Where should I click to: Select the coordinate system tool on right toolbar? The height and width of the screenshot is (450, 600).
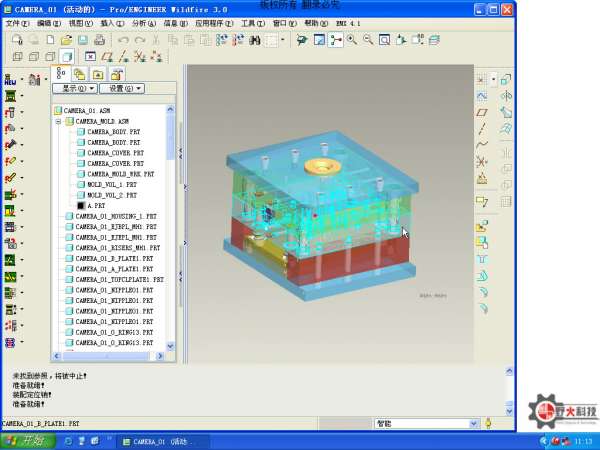(482, 162)
